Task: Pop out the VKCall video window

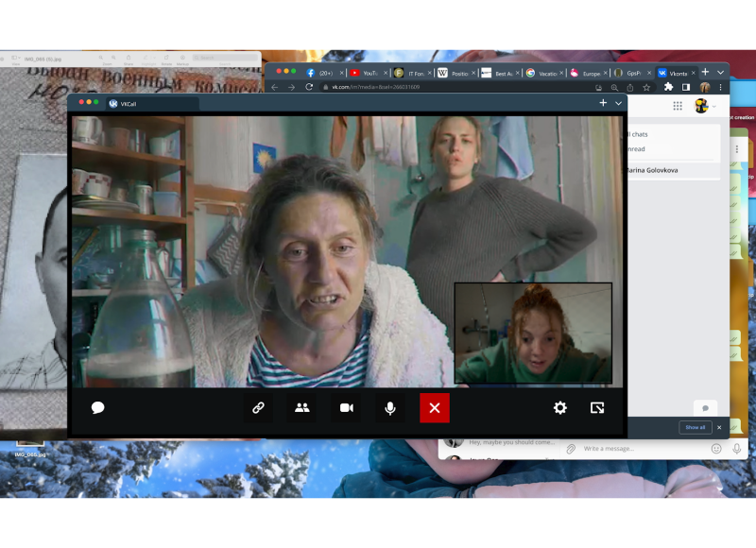Action: (597, 408)
